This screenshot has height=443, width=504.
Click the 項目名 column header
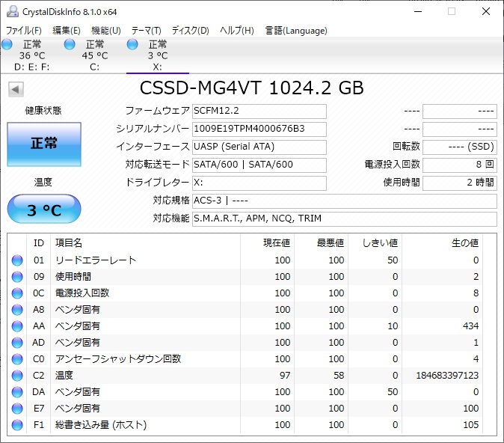(x=145, y=243)
